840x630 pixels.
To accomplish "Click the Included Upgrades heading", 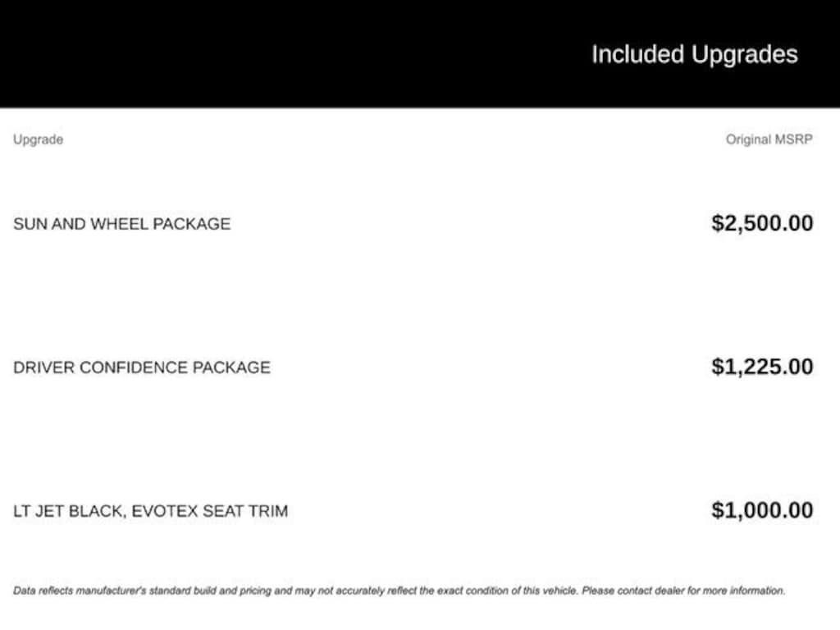I will click(694, 55).
